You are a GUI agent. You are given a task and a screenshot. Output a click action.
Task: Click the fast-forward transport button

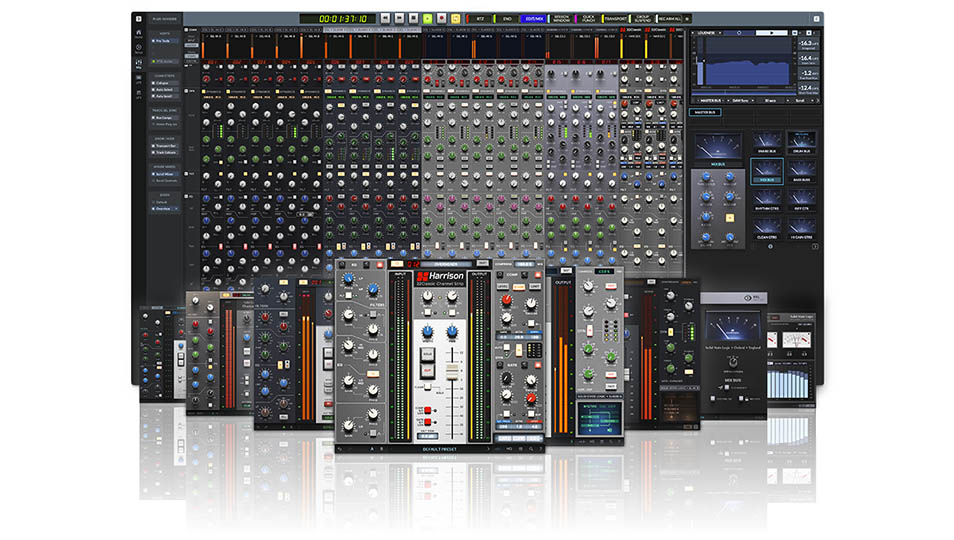[399, 19]
